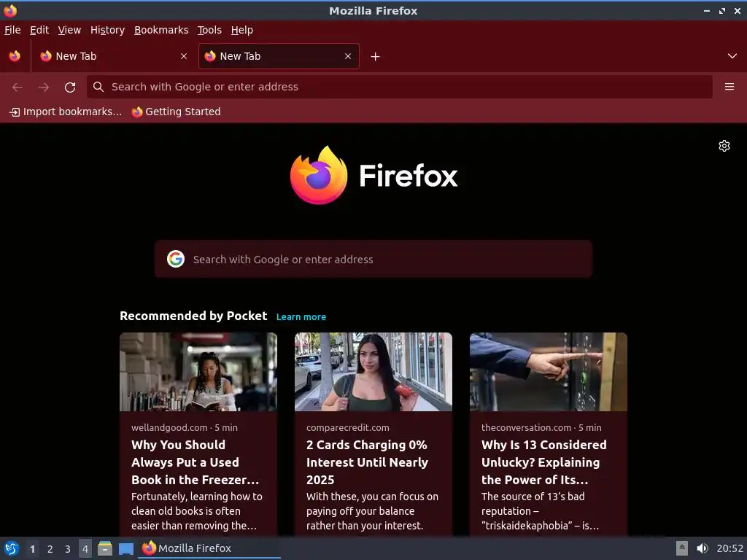The height and width of the screenshot is (560, 747).
Task: Open the pointing finger article thumbnail
Action: click(x=549, y=372)
